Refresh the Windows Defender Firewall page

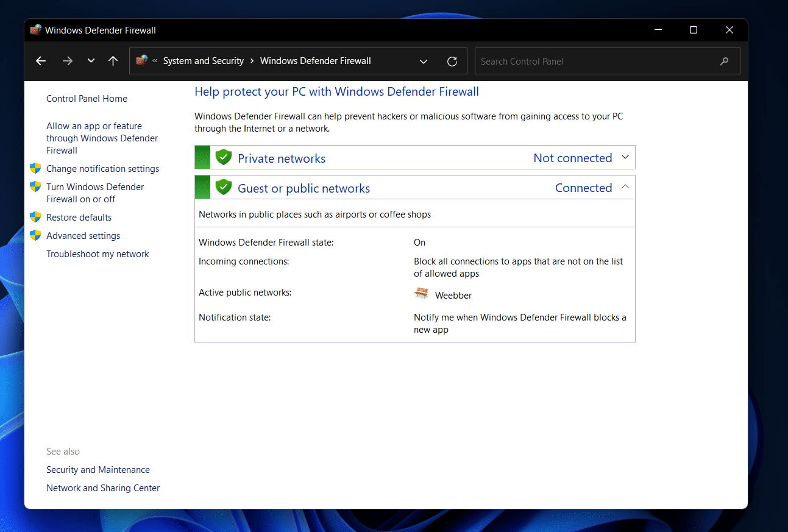click(x=452, y=61)
